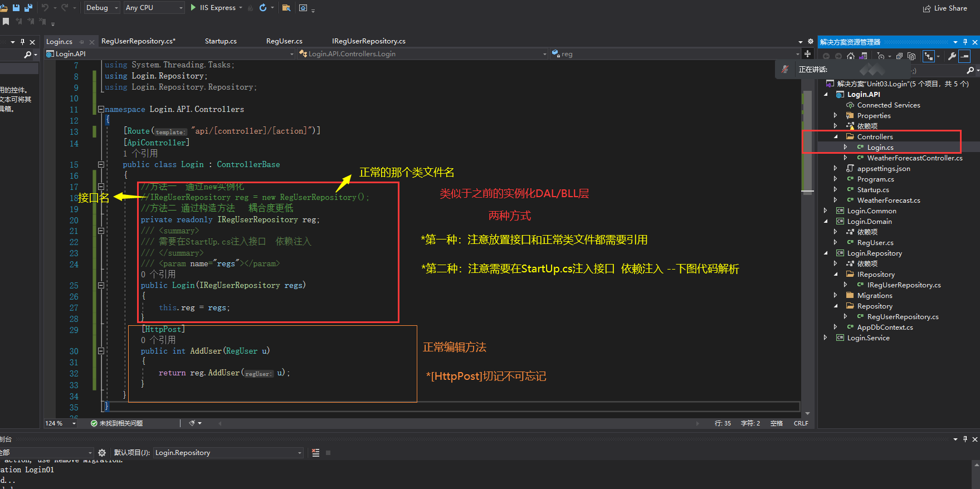Collapse the Controllers folder
The image size is (980, 489).
(x=835, y=137)
